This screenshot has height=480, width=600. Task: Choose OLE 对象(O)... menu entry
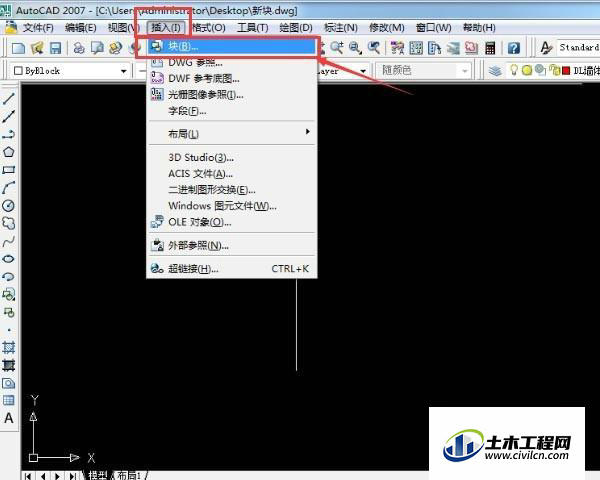click(x=232, y=222)
